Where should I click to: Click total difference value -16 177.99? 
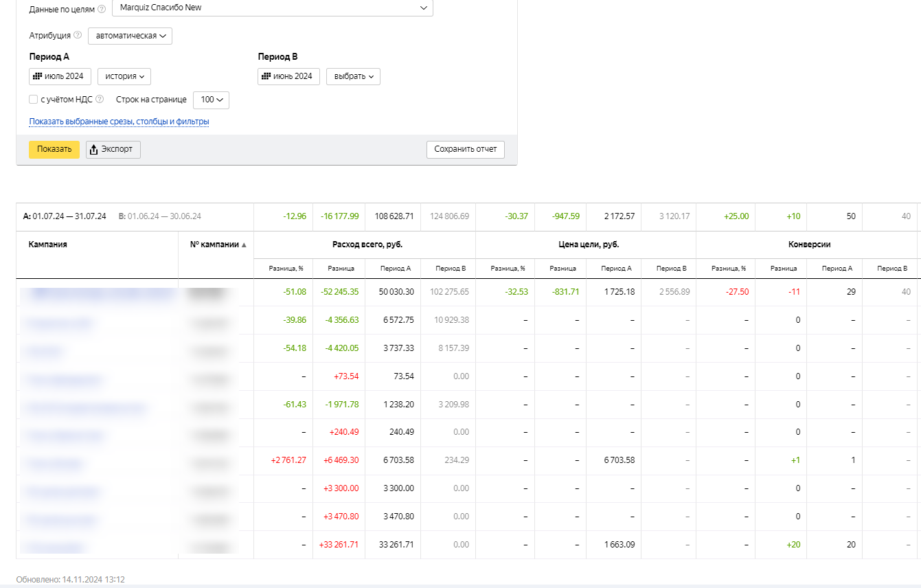point(340,216)
